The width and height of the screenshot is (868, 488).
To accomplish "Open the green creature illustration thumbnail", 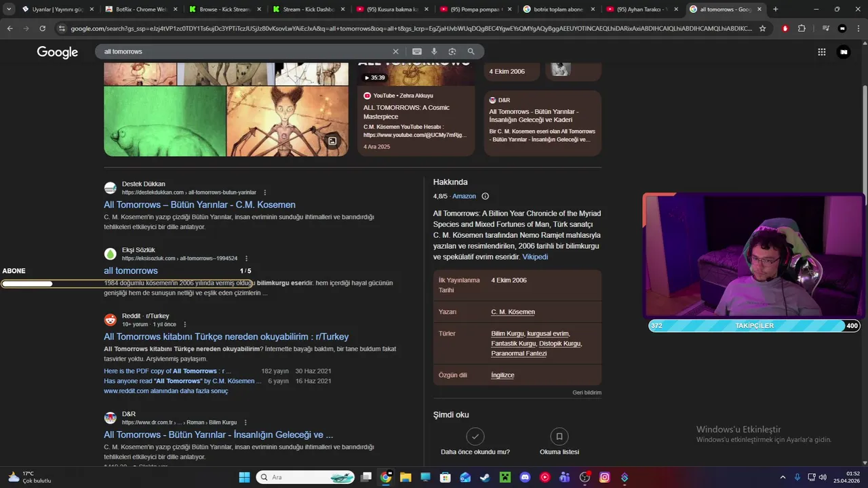I will coord(165,121).
